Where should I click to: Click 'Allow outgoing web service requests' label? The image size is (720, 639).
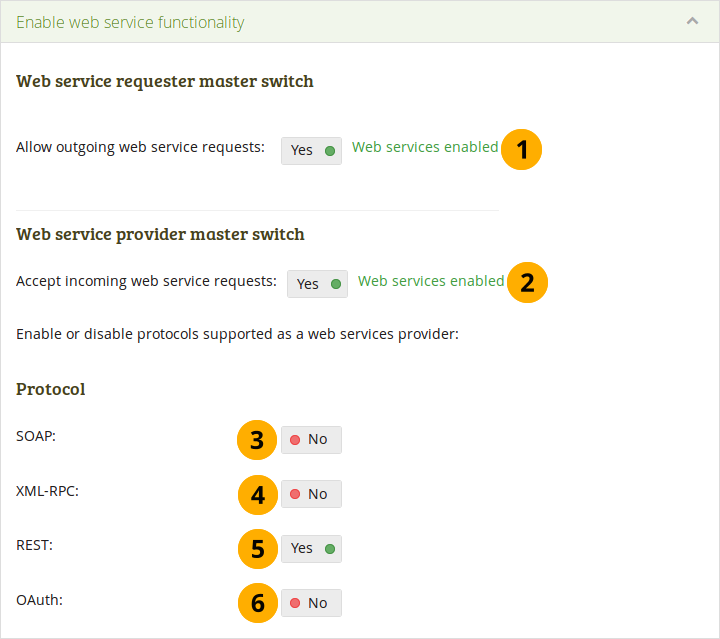140,147
